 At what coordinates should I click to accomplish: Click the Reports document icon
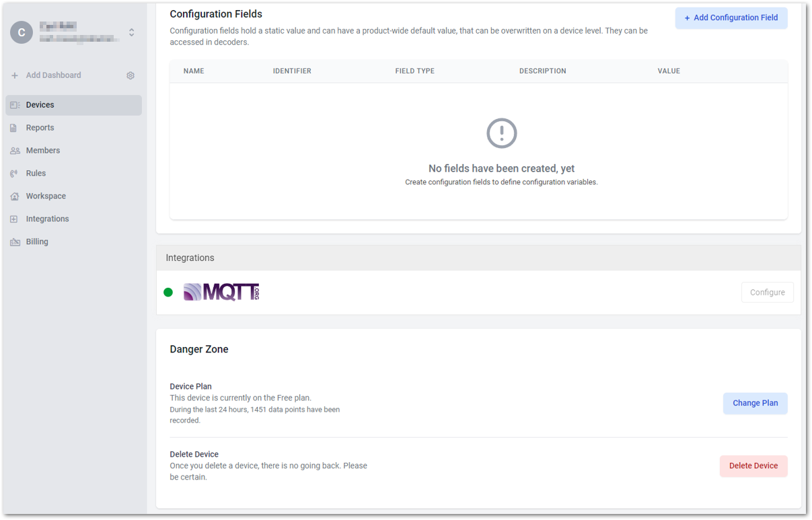point(13,128)
